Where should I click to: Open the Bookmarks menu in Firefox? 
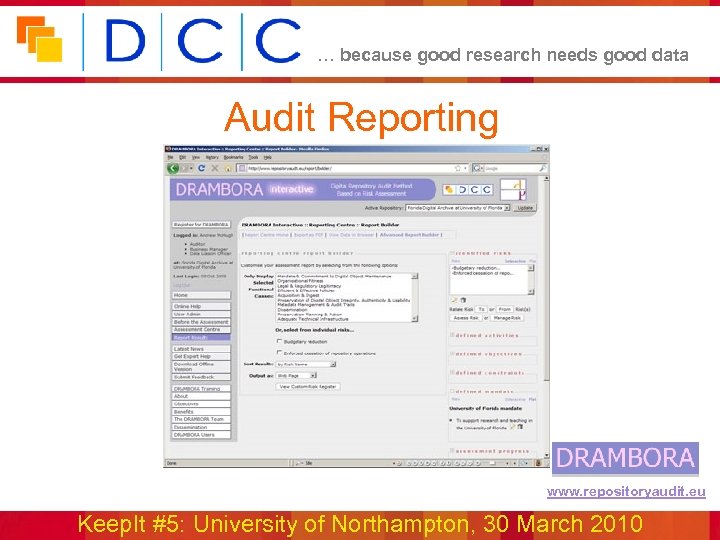click(x=233, y=157)
